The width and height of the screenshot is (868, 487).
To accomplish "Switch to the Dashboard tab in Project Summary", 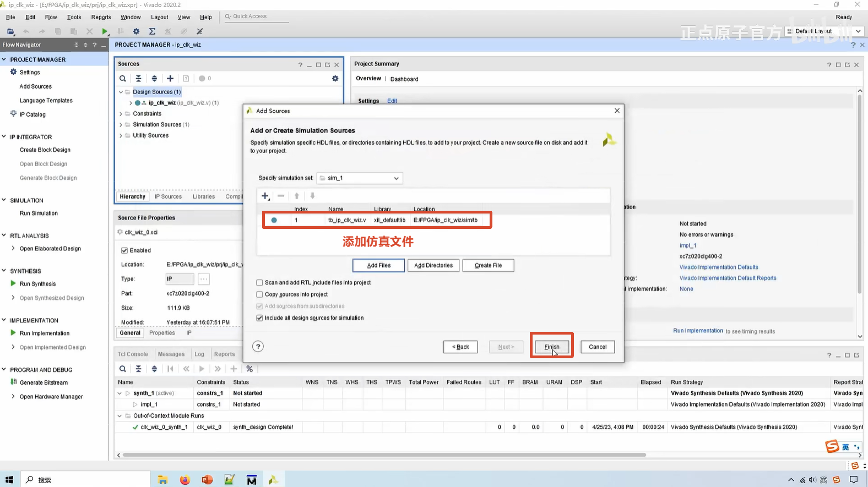I will [x=404, y=79].
